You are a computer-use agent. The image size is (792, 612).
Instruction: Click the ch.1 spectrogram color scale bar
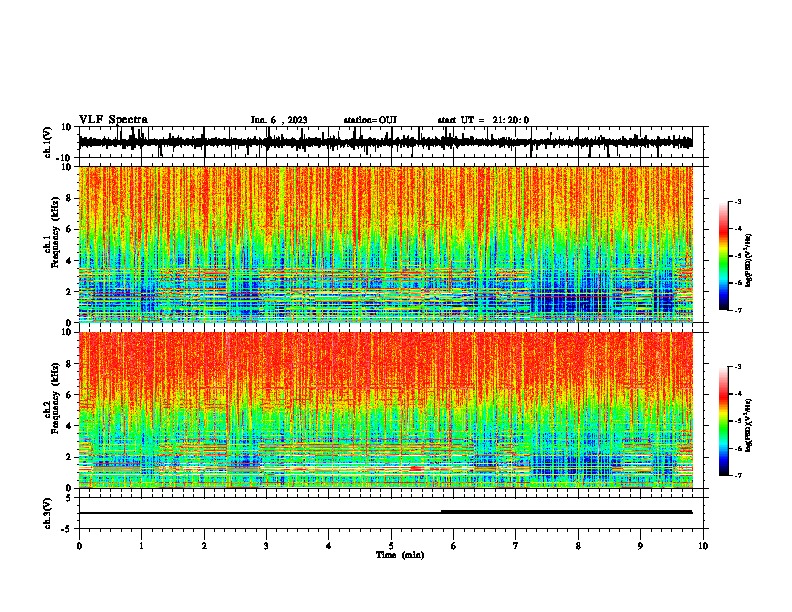tap(724, 256)
